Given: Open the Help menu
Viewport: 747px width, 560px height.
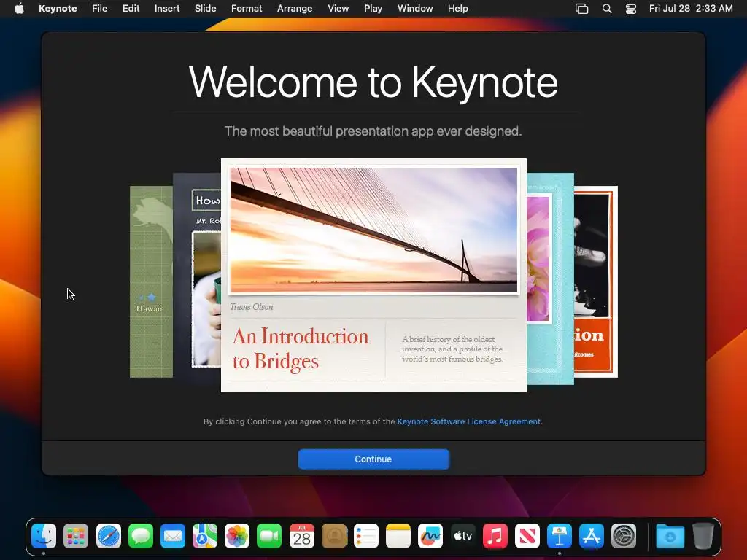Looking at the screenshot, I should 458,9.
